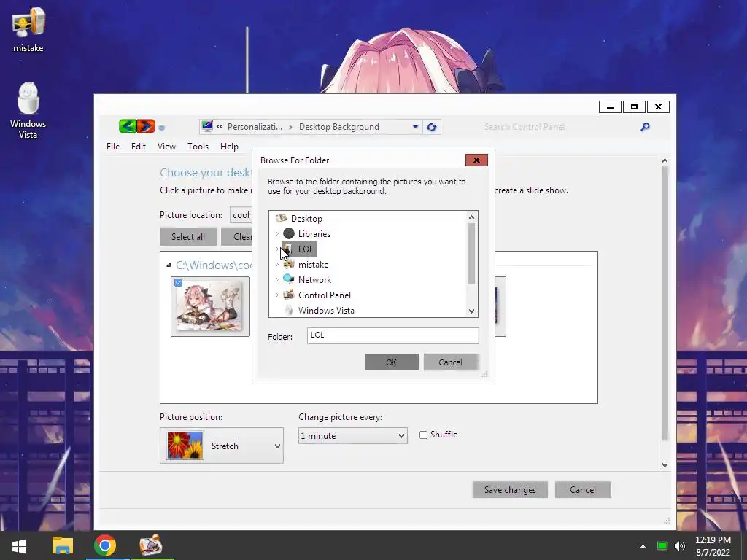Screen dimensions: 747x560
Task: Click the Libraries icon in the folder tree
Action: [x=289, y=233]
